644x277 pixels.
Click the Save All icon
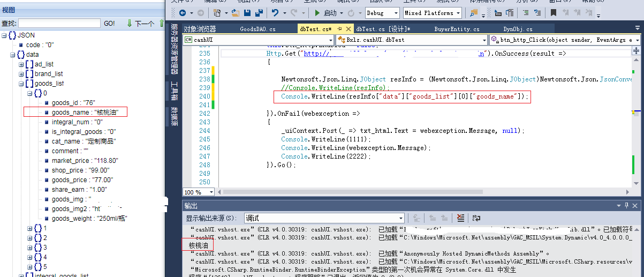point(259,13)
